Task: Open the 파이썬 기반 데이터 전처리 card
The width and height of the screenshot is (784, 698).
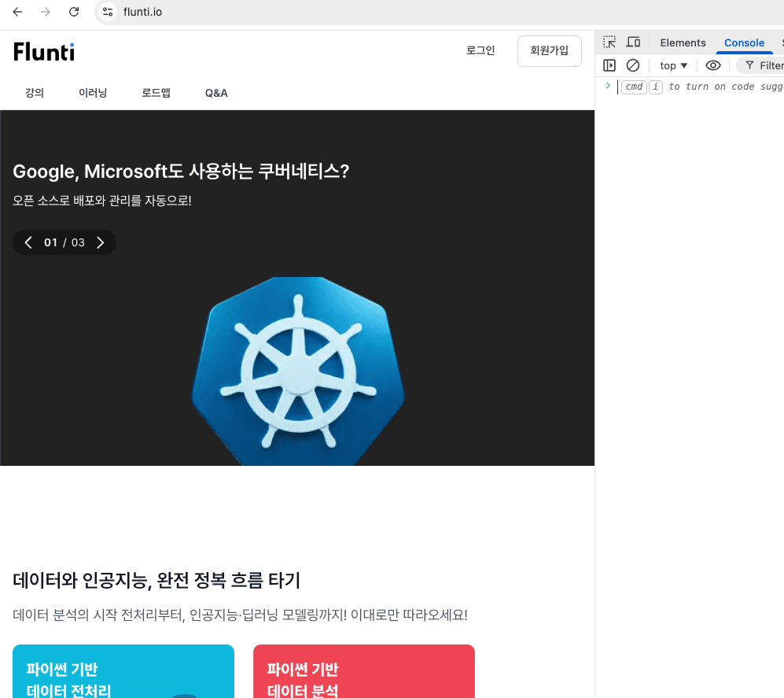Action: tap(123, 671)
